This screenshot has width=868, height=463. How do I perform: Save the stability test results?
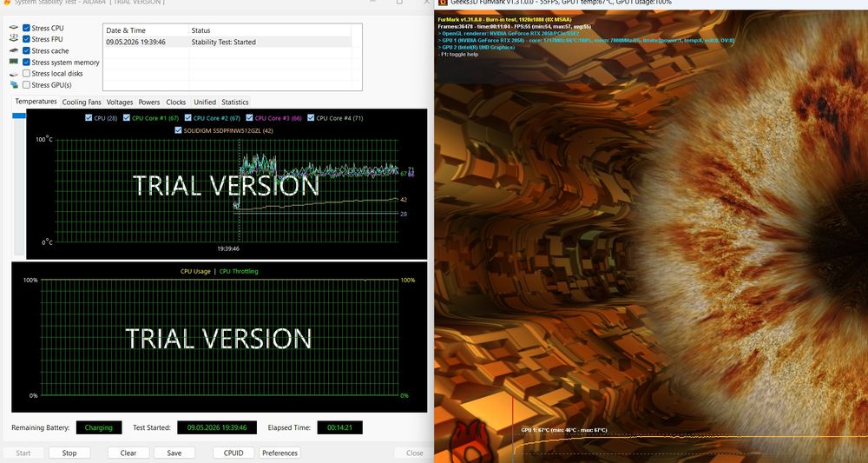point(174,453)
